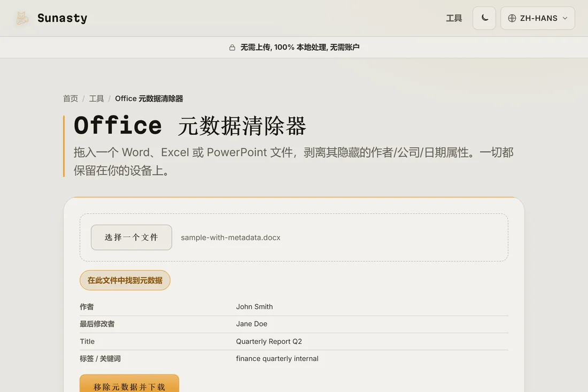
Task: Click the 移除元数据并下载 button
Action: [x=129, y=383]
